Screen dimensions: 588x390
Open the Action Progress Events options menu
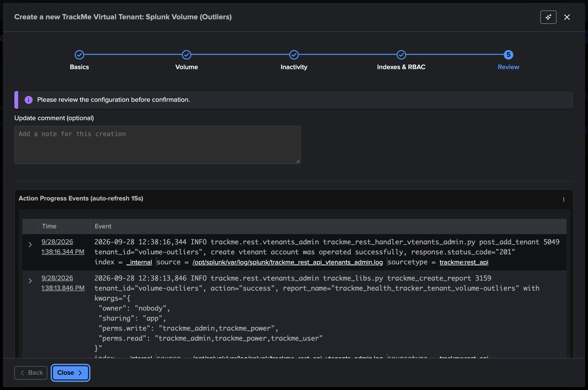click(x=564, y=199)
